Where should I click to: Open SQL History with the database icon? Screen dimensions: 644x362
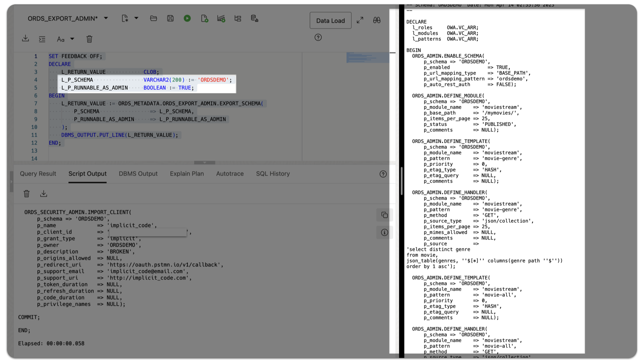[254, 19]
